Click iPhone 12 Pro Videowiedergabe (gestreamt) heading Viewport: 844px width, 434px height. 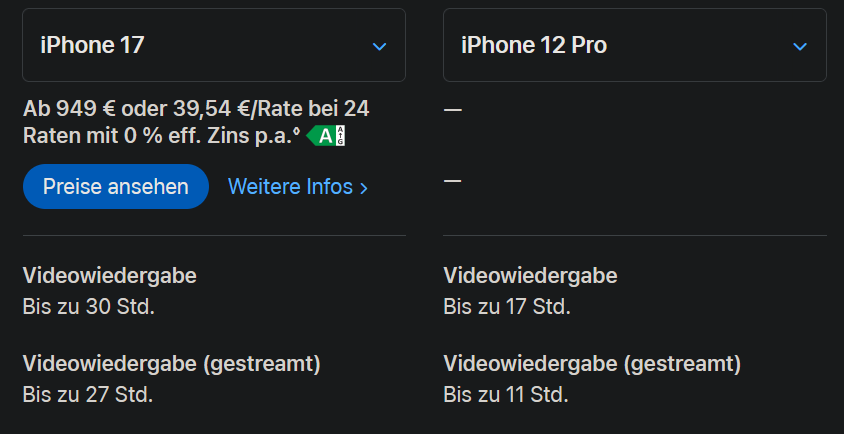(592, 364)
